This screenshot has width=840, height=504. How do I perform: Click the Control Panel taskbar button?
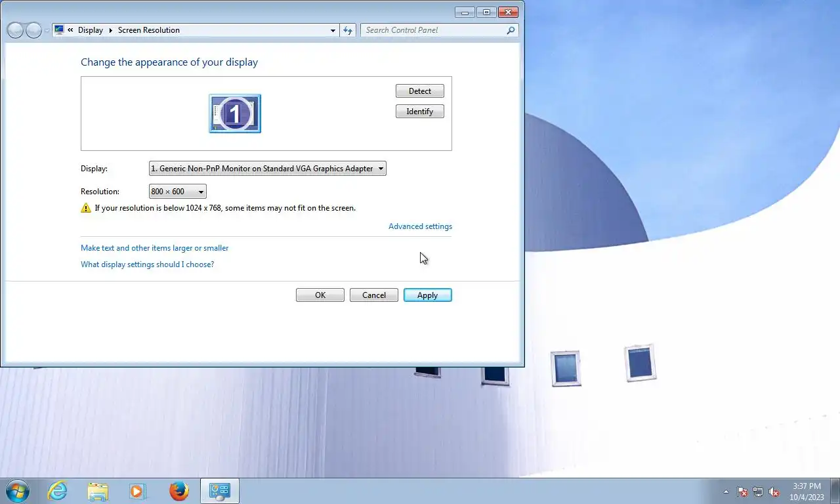point(219,491)
